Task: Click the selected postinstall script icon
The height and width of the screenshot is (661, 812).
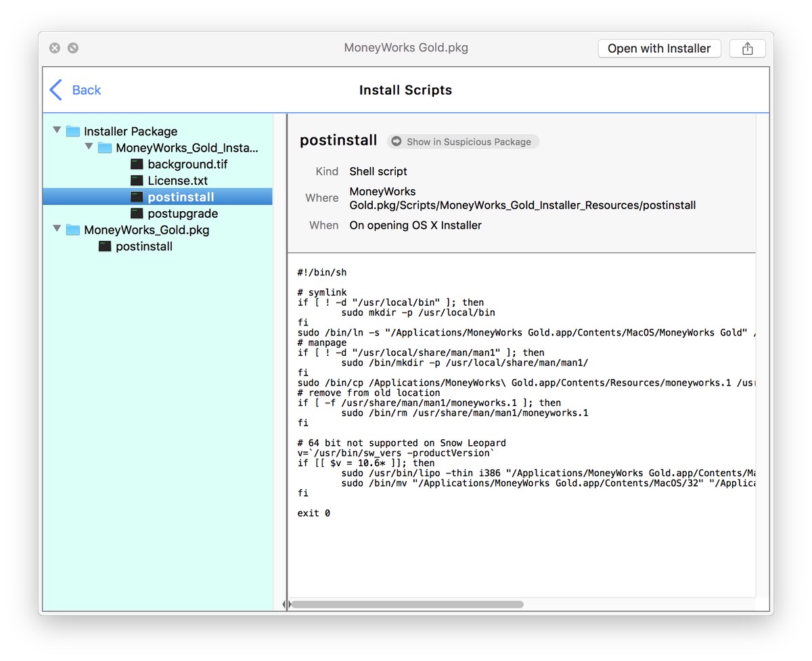Action: 137,197
